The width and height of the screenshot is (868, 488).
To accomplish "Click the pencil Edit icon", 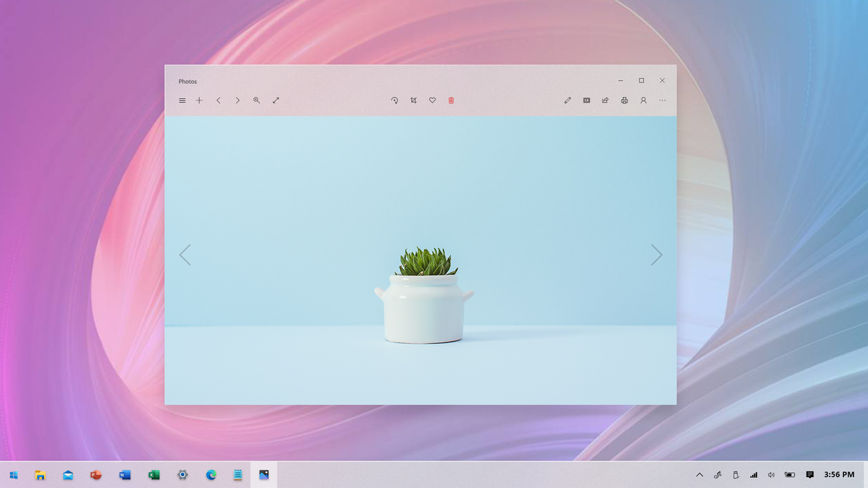I will pos(568,100).
